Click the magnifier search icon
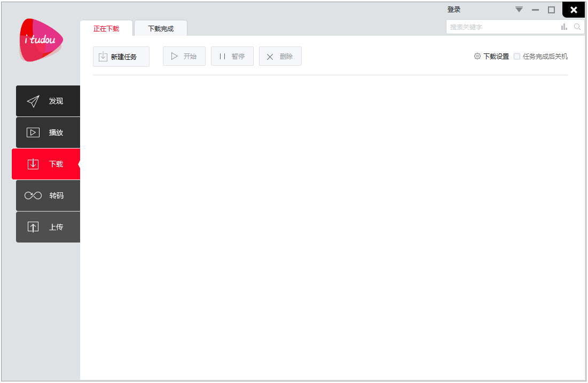This screenshot has width=588, height=383. coord(577,27)
